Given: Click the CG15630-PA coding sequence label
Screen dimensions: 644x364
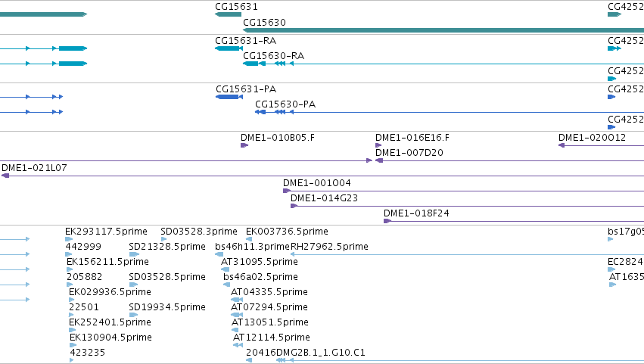Looking at the screenshot, I should (x=285, y=104).
